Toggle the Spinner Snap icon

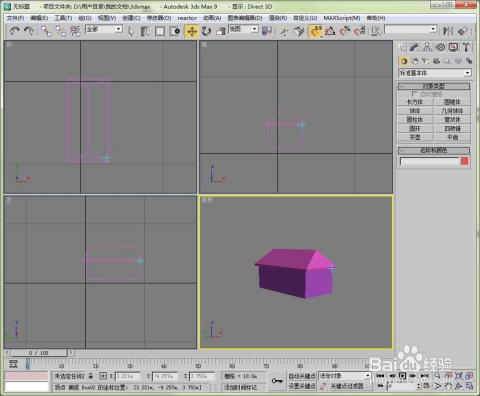360,31
